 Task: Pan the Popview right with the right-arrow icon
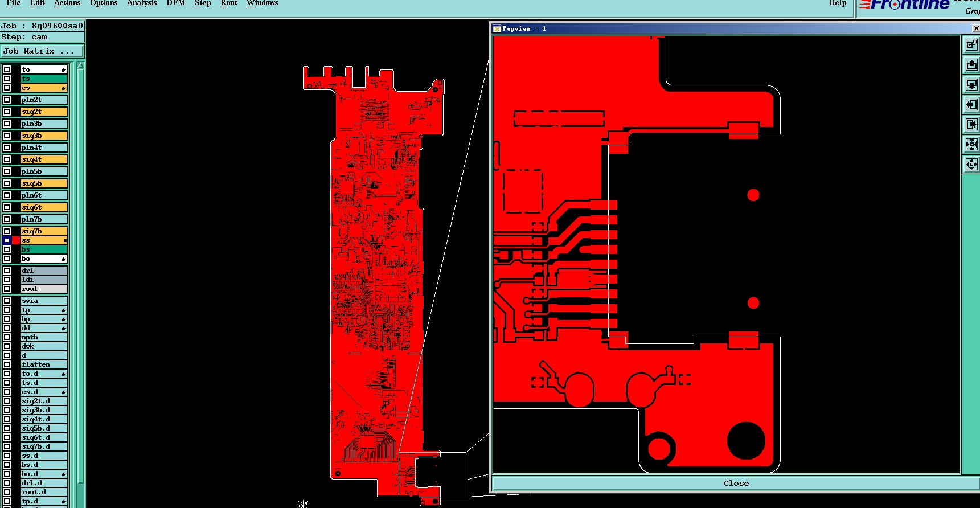click(x=971, y=124)
